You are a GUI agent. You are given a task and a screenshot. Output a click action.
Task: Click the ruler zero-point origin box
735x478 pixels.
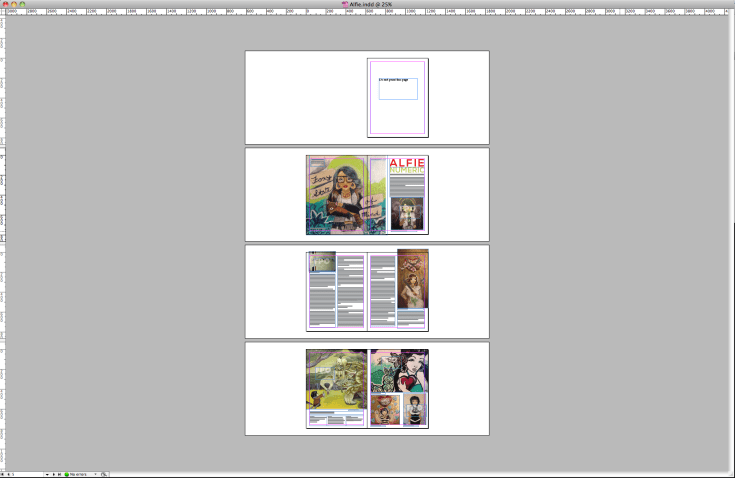[x=2, y=12]
